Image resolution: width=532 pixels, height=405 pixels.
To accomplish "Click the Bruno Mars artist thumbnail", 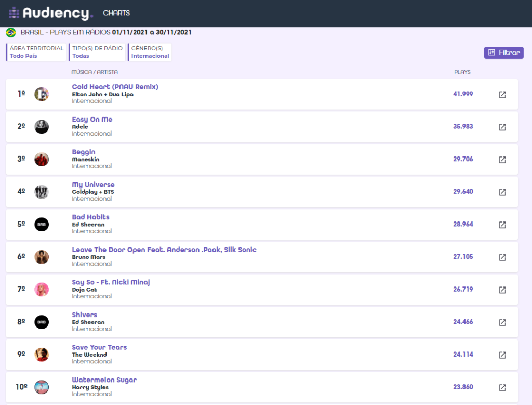I will click(42, 257).
